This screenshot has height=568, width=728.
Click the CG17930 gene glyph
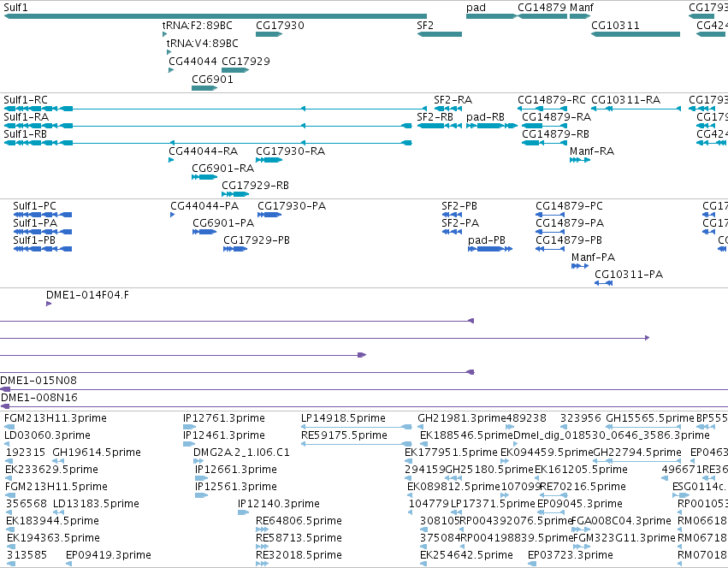coord(269,34)
